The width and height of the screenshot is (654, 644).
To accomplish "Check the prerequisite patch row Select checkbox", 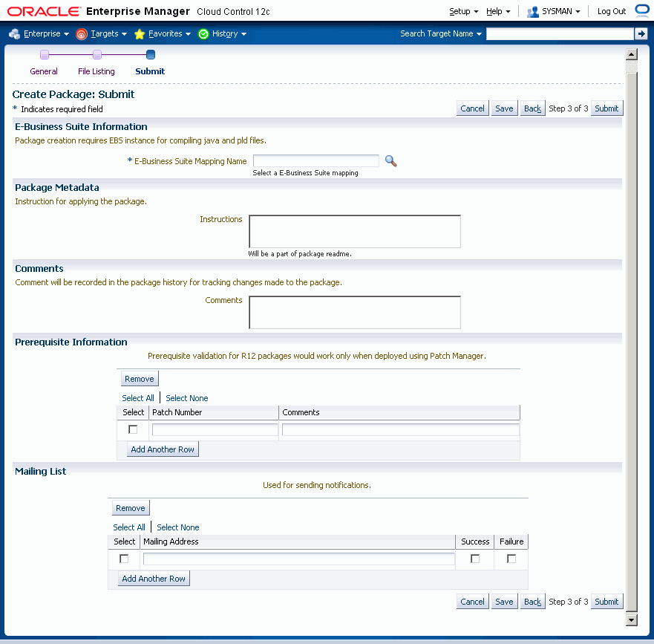I will coord(133,429).
